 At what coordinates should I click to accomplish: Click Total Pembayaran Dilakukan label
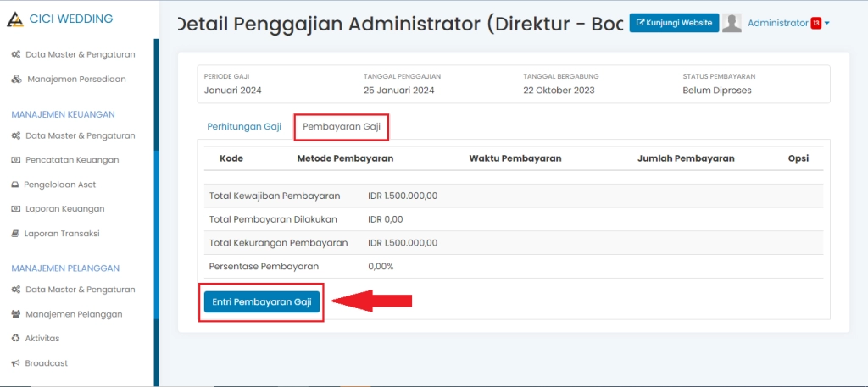pos(273,219)
